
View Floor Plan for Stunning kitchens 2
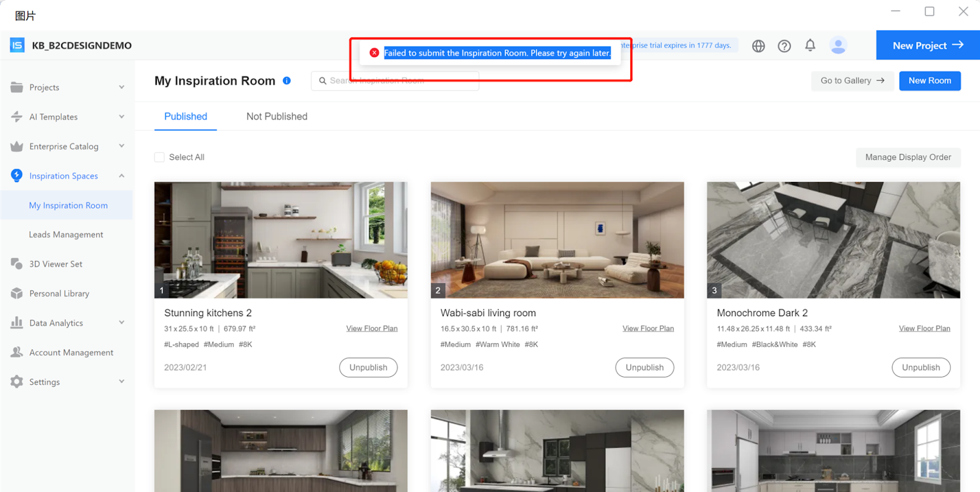[x=372, y=328]
